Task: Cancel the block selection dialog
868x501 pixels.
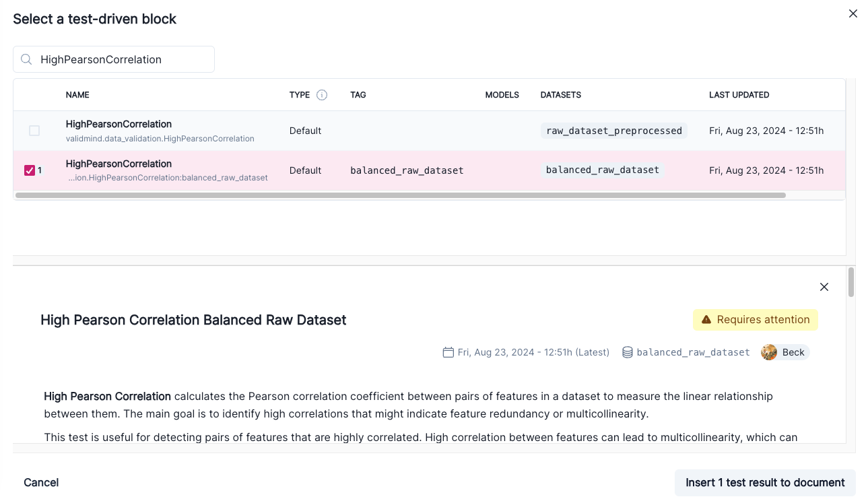Action: pyautogui.click(x=41, y=482)
